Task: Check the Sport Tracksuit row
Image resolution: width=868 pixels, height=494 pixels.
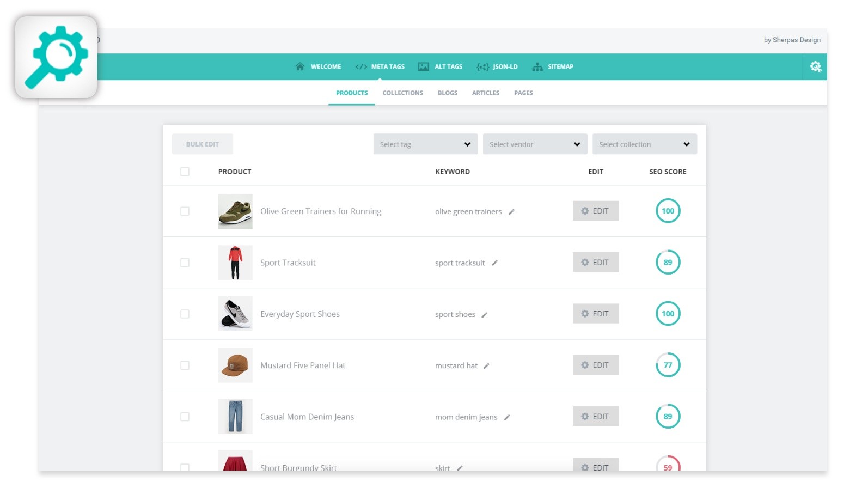Action: coord(185,263)
